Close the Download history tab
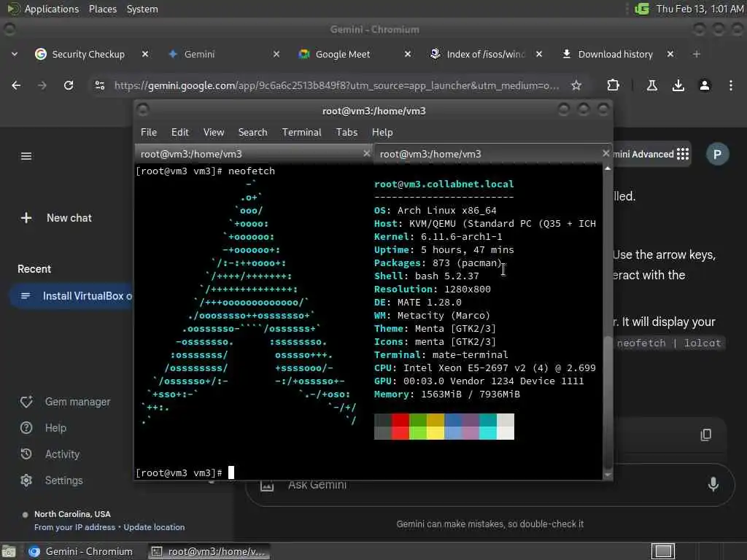747x560 pixels. tap(670, 54)
